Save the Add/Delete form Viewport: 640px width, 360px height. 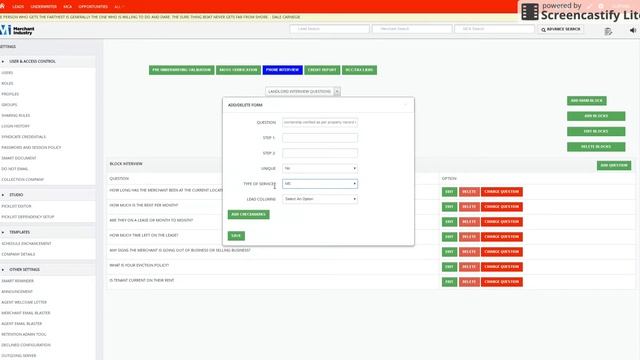click(236, 236)
